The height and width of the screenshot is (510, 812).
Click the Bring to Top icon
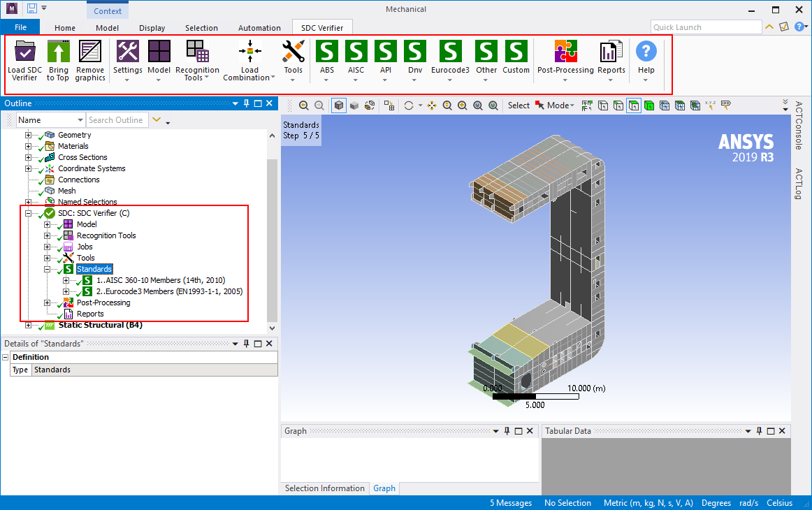(x=58, y=51)
